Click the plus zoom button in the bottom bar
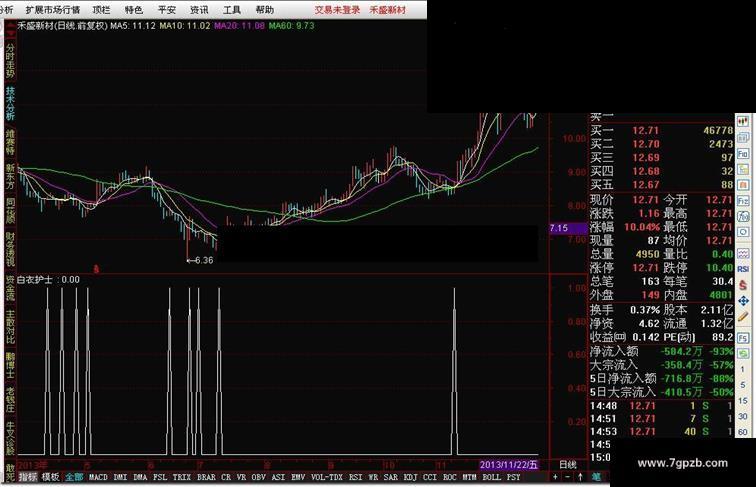 pos(555,477)
